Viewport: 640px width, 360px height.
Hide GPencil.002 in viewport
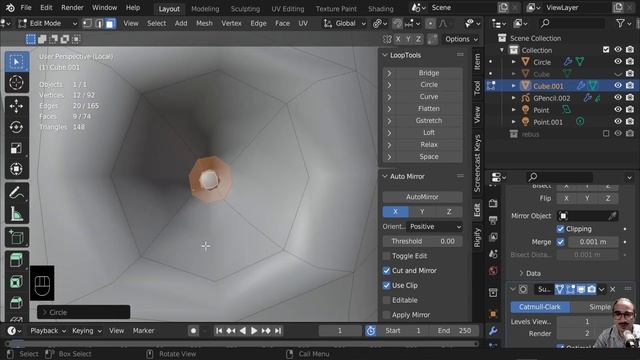pyautogui.click(x=618, y=98)
